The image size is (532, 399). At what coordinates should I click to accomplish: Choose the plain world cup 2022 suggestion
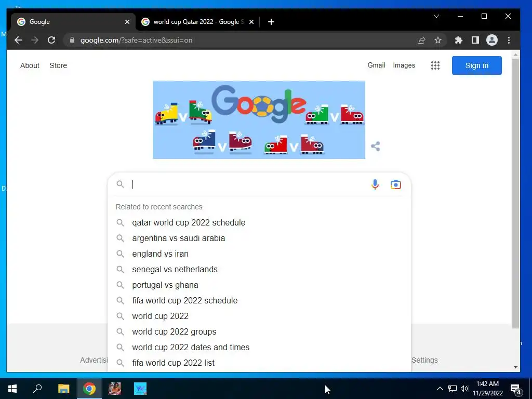click(259, 316)
